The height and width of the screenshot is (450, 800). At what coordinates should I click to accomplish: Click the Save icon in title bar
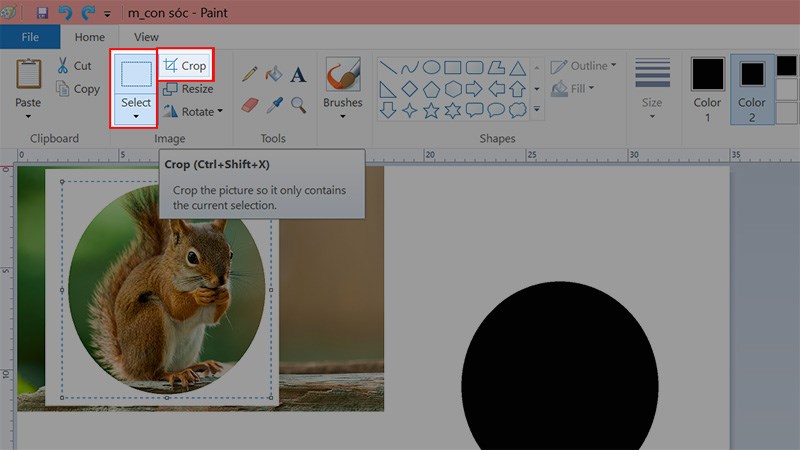pos(42,13)
